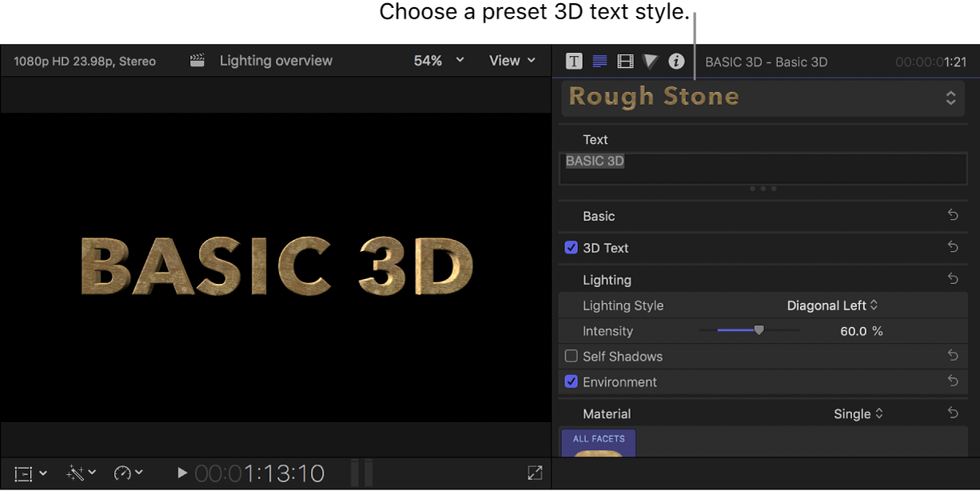
Task: Open the 54% zoom level menu
Action: point(436,60)
